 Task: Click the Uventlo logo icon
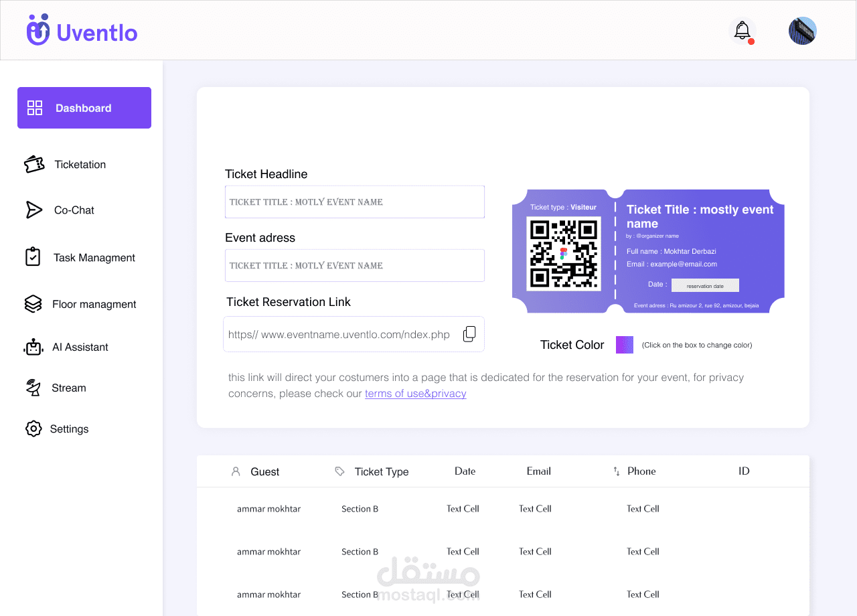(38, 30)
